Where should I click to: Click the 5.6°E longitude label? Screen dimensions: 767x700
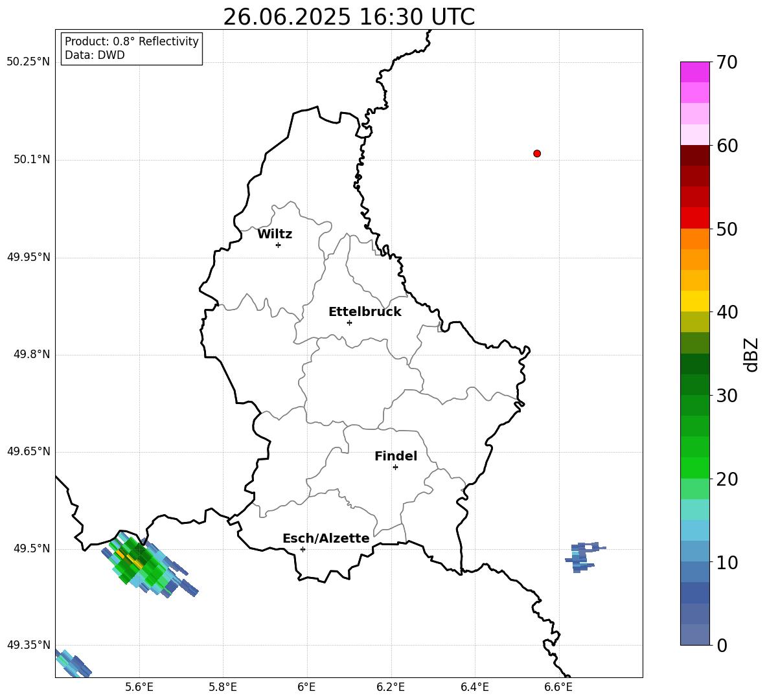tap(139, 687)
